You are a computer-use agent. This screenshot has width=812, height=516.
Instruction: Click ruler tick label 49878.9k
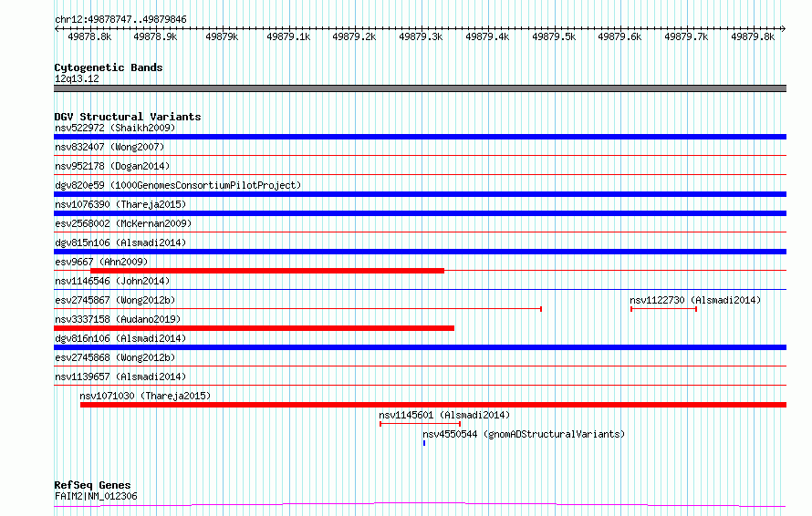point(155,36)
